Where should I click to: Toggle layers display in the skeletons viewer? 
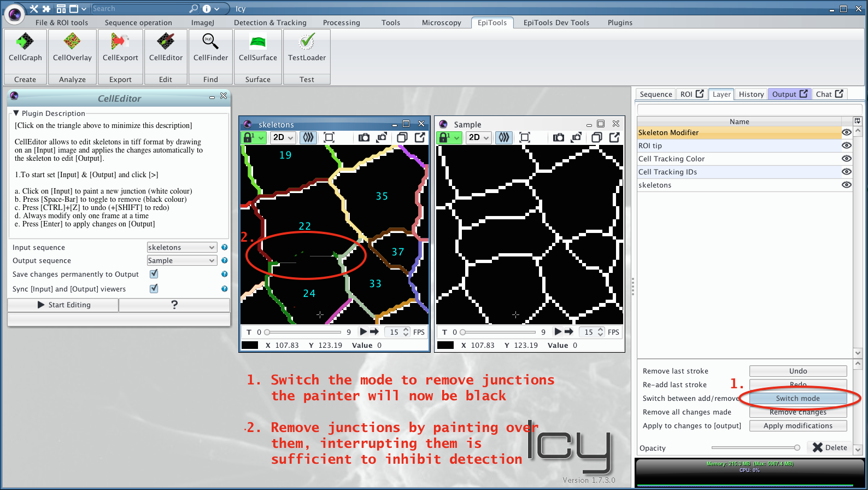pos(308,137)
